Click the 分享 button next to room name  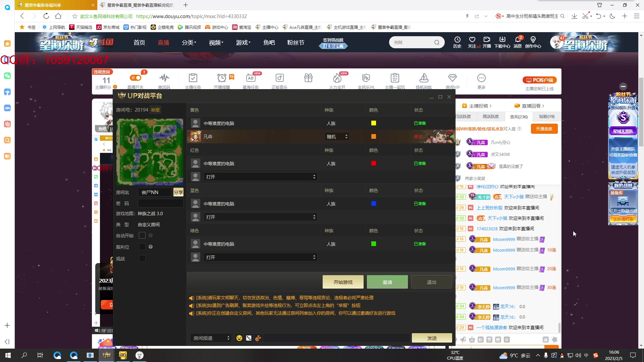[178, 192]
